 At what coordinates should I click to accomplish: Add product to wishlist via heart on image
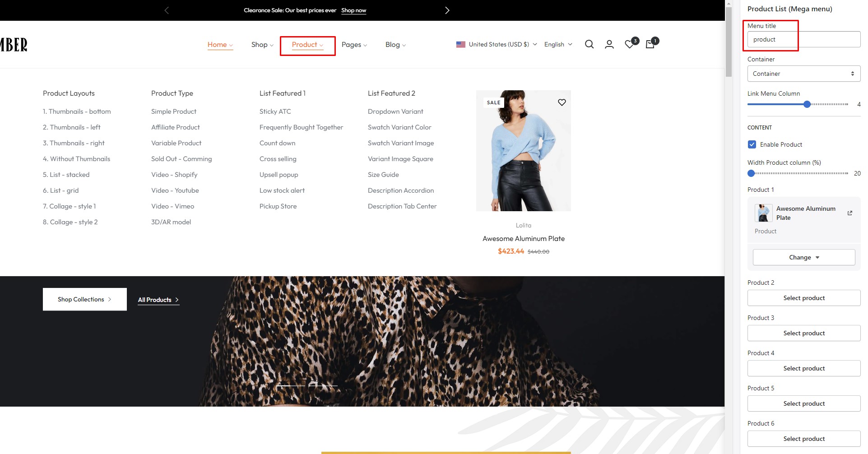pyautogui.click(x=562, y=102)
